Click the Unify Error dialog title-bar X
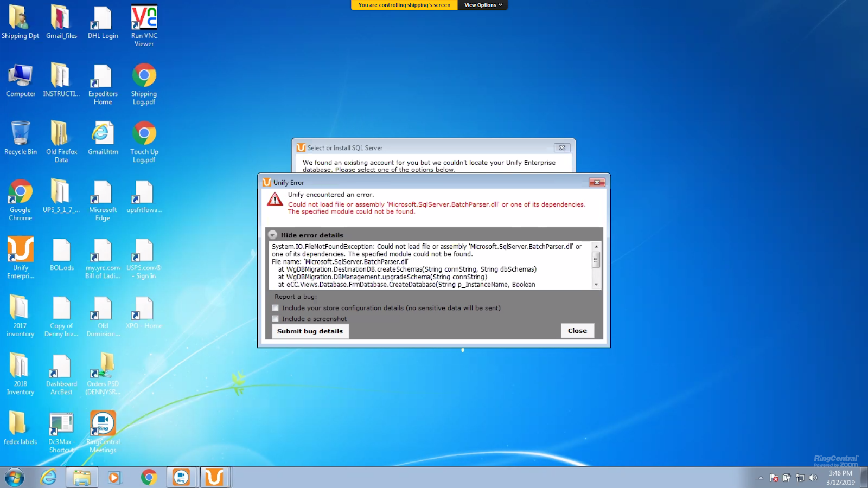Screen dimensions: 868x488 pyautogui.click(x=597, y=183)
